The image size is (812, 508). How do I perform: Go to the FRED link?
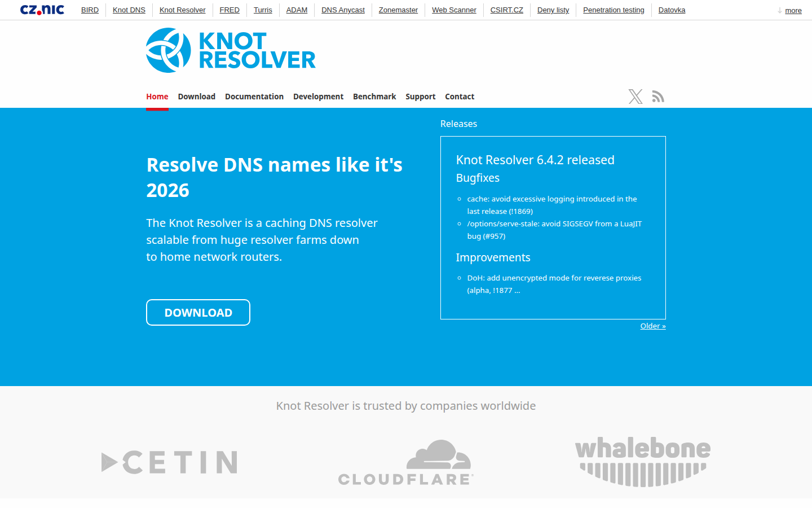[230, 10]
